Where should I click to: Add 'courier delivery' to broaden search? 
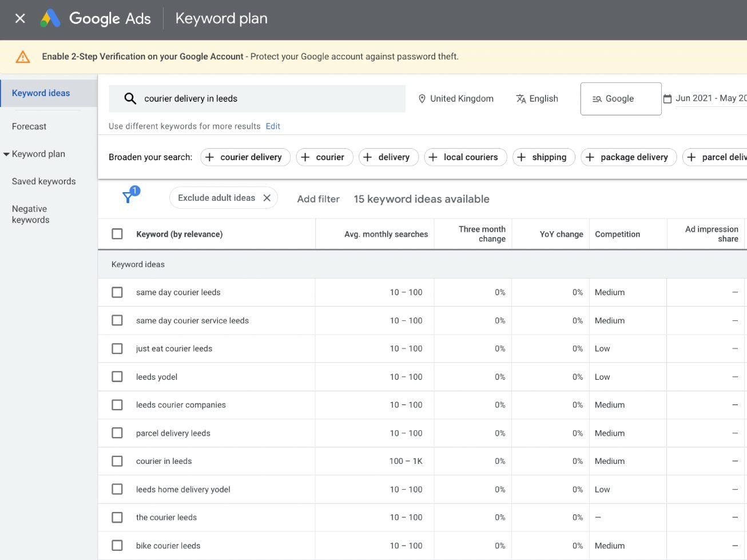click(245, 157)
